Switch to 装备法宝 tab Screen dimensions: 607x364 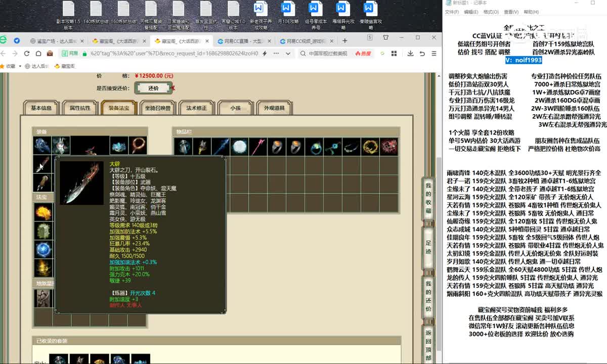[x=119, y=108]
